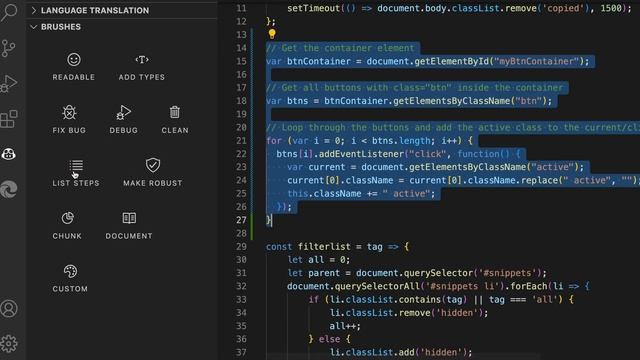Open Copilot Labs panel icon
Screen dimensions: 640x360
pos(9,154)
